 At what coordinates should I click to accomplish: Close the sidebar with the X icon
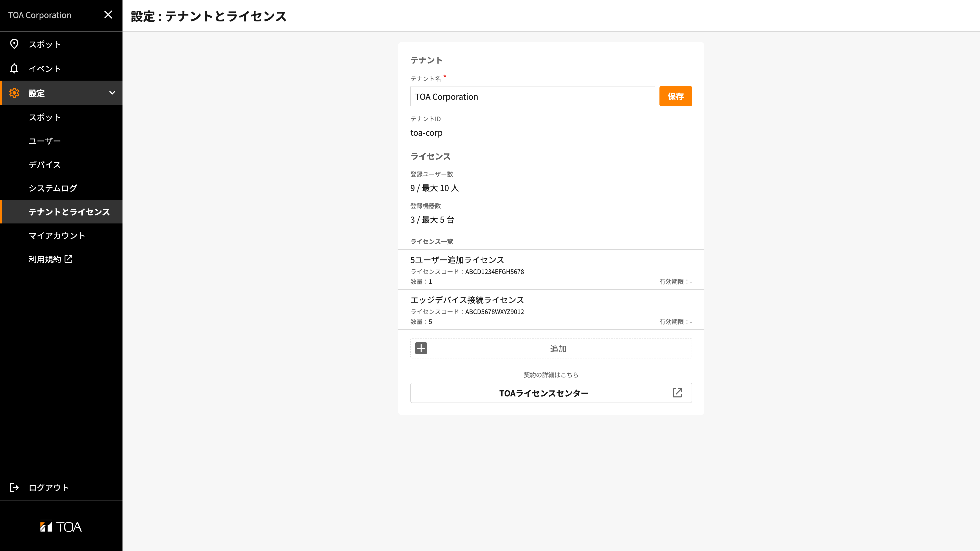click(x=108, y=15)
